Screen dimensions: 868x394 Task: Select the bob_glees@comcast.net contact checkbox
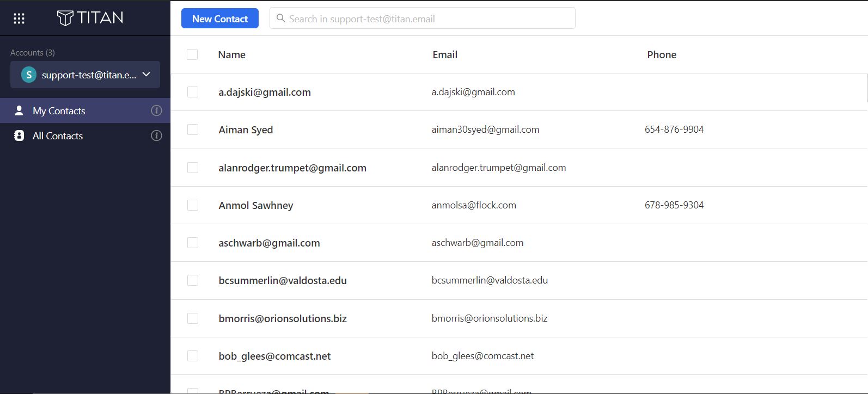pyautogui.click(x=193, y=356)
